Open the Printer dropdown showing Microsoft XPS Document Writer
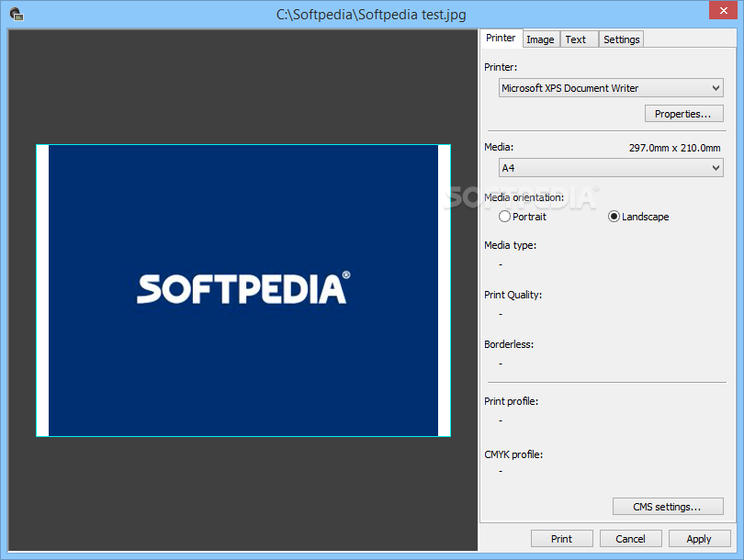Viewport: 744px width, 560px height. point(611,88)
